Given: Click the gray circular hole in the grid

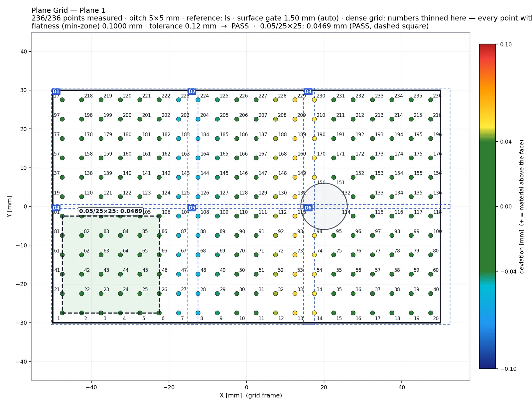Looking at the screenshot, I should click(324, 206).
